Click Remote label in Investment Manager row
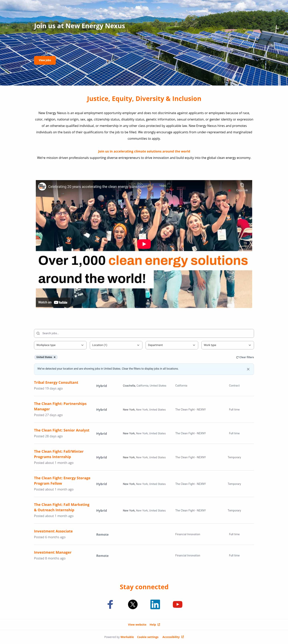288x644 pixels. (x=102, y=556)
